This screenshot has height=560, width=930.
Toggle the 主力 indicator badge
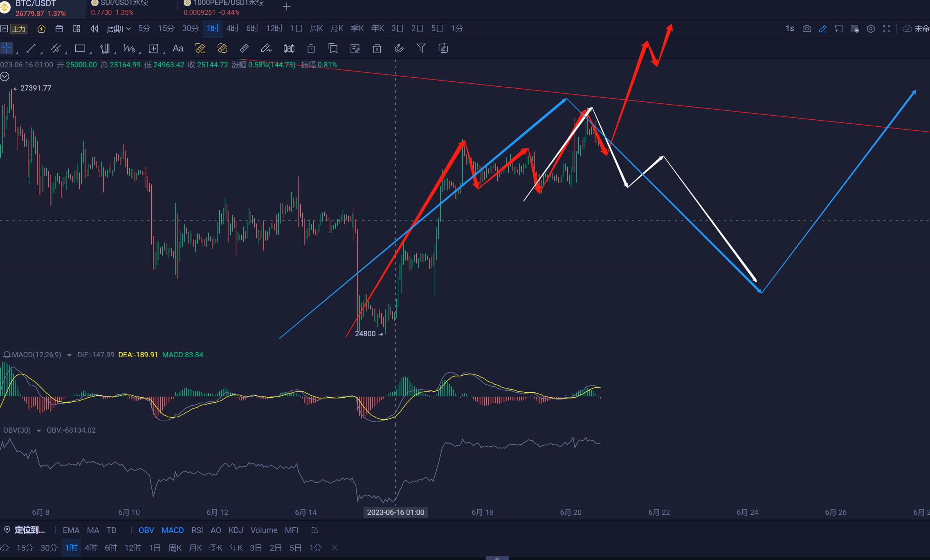18,29
